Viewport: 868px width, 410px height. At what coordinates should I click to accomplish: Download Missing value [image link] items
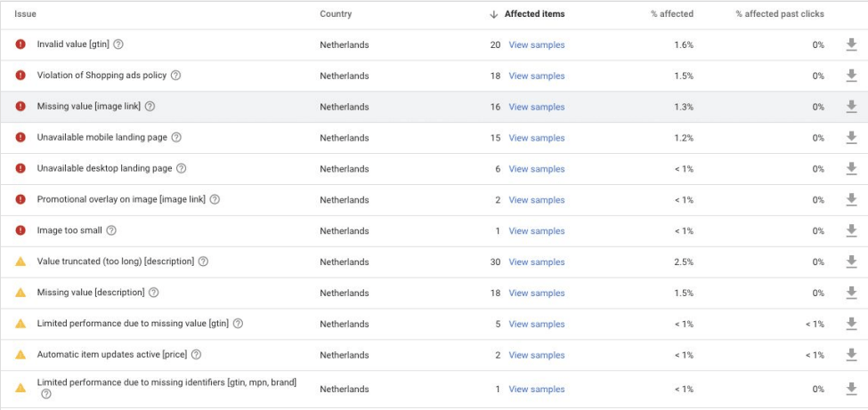click(851, 107)
